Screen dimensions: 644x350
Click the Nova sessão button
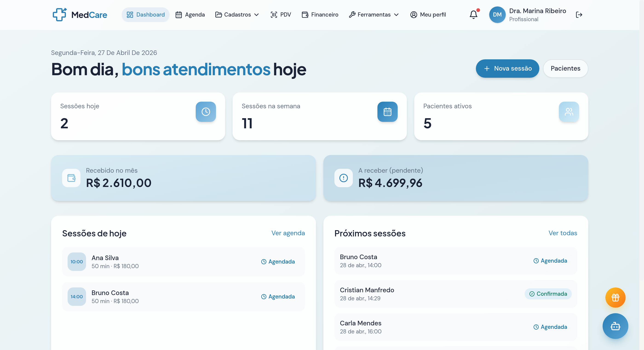click(x=507, y=69)
